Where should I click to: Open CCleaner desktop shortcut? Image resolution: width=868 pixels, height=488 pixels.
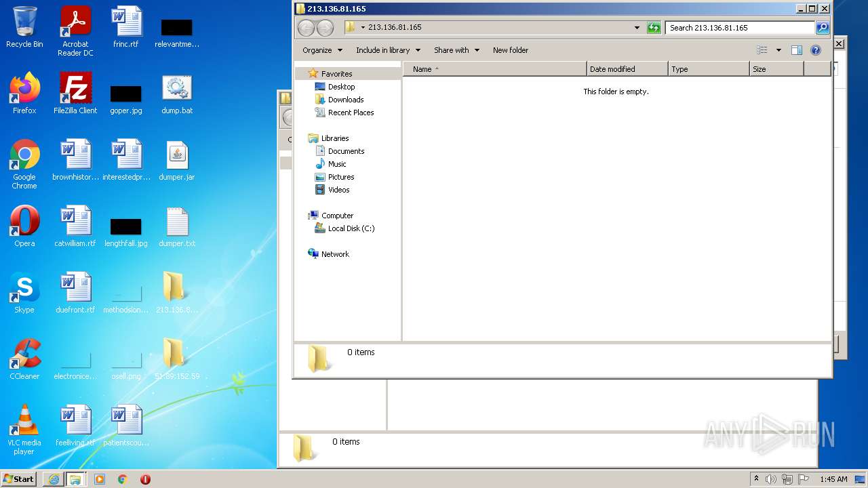pos(24,359)
